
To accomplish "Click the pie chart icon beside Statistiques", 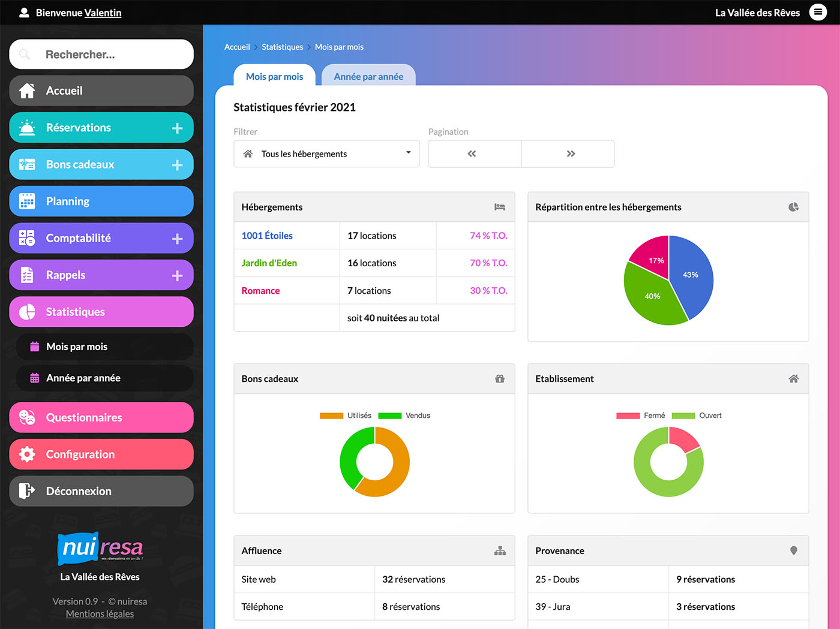I will (x=27, y=312).
